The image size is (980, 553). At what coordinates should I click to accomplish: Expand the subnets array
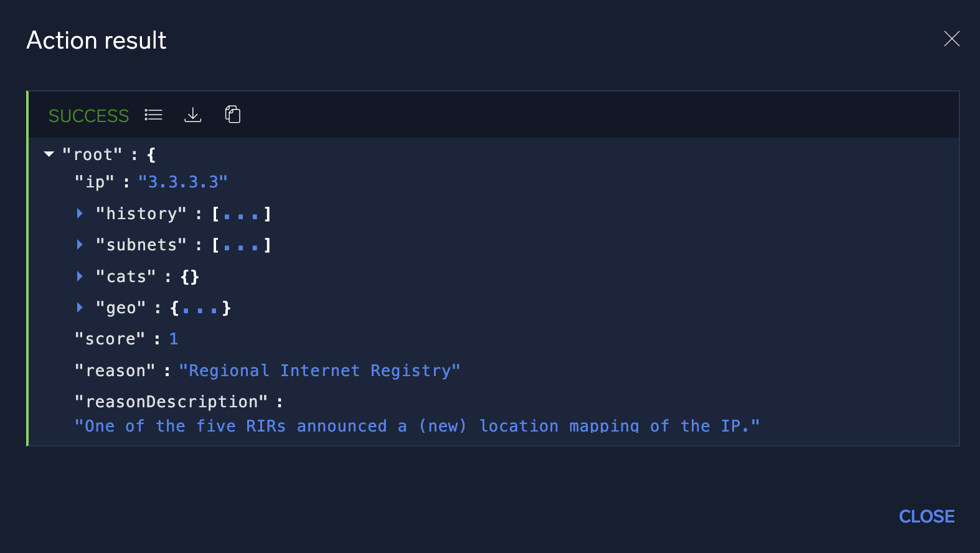[x=80, y=244]
